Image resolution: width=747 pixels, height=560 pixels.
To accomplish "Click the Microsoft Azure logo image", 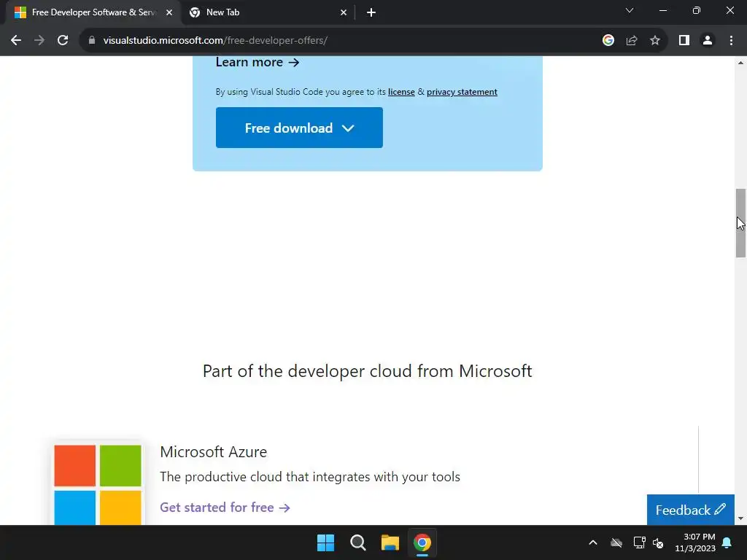I will (98, 485).
